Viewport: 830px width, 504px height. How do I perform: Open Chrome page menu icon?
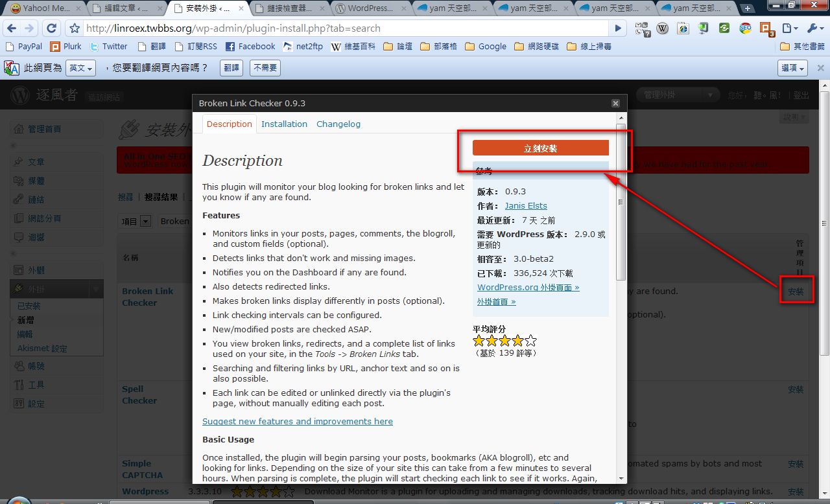pos(789,29)
